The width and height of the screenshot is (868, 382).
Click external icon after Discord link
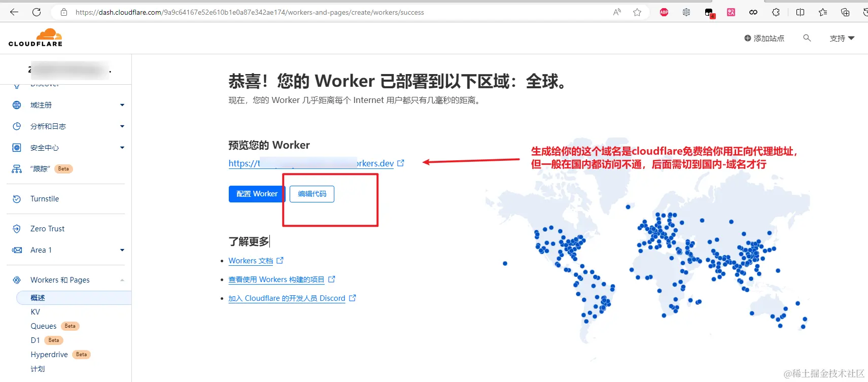(x=353, y=298)
